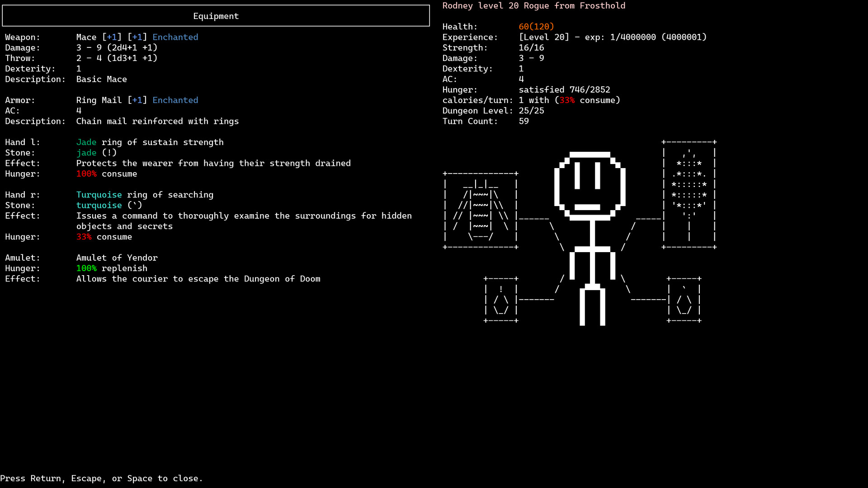Click the Turquoise ring of searching text
The image size is (868, 488).
pos(145,195)
